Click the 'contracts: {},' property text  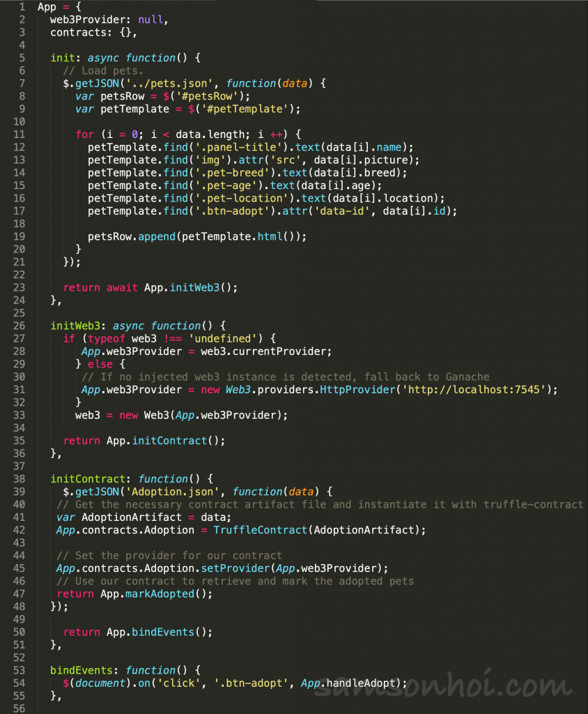click(94, 32)
